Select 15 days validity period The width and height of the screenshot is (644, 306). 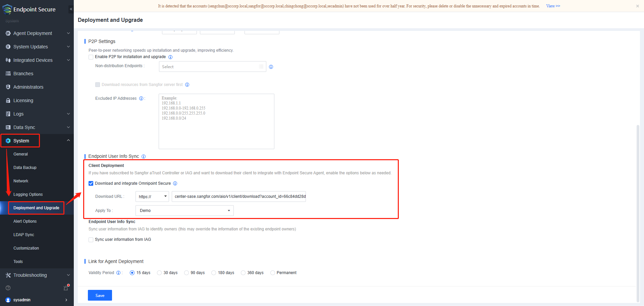132,273
